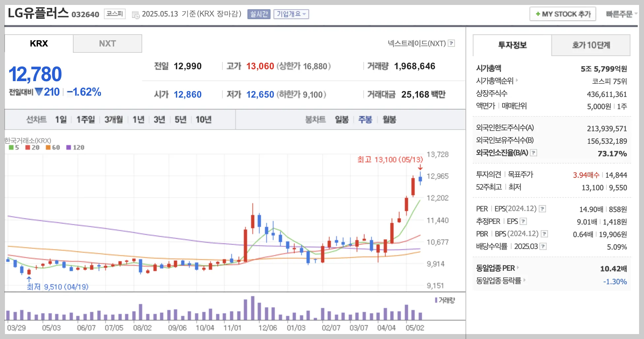Open the help icon next to 넥스트레이드(NXT)
The image size is (644, 339).
click(452, 43)
